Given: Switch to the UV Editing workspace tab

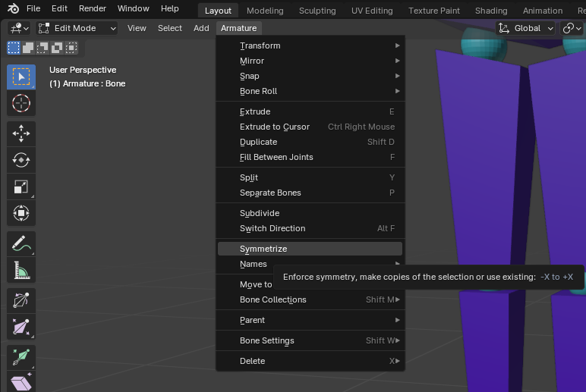Looking at the screenshot, I should pyautogui.click(x=372, y=11).
